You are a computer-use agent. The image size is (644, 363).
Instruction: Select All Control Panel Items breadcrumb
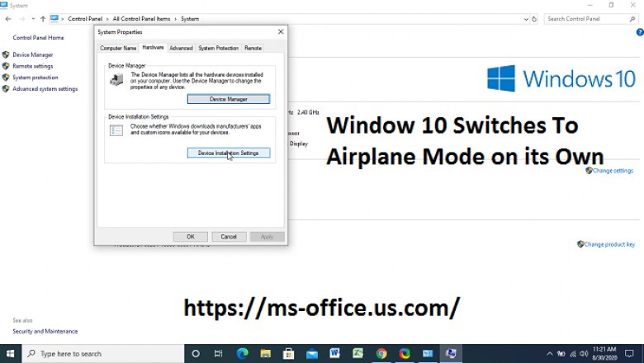click(x=141, y=19)
